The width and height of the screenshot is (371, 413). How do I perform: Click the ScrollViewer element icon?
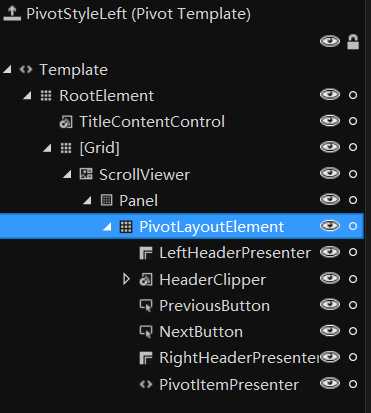tap(86, 174)
